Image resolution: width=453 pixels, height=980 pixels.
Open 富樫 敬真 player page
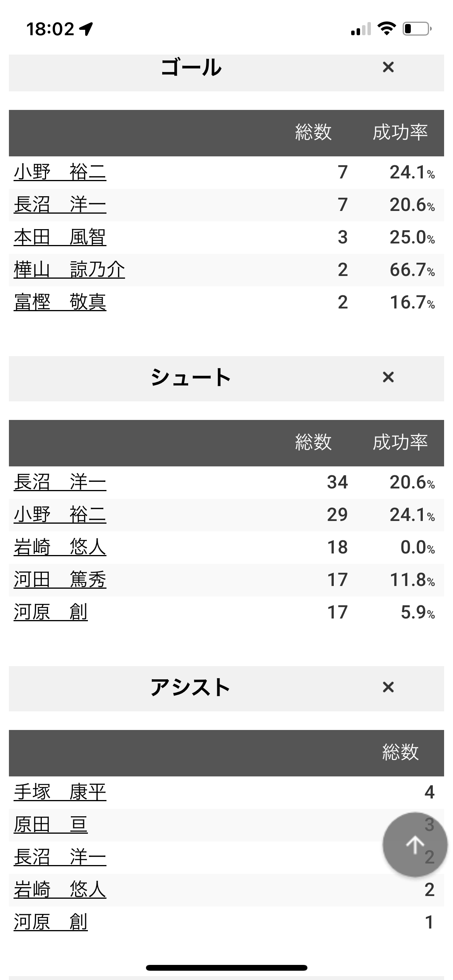pos(60,302)
